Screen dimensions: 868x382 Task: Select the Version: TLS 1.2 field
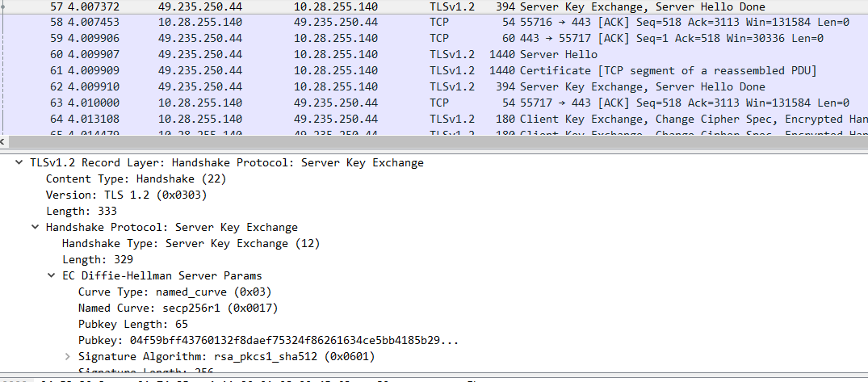point(115,195)
